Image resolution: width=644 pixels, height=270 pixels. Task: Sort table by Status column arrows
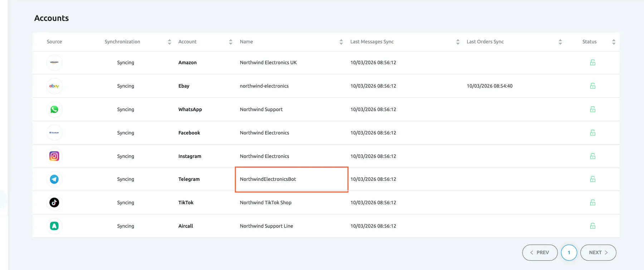[x=614, y=42]
